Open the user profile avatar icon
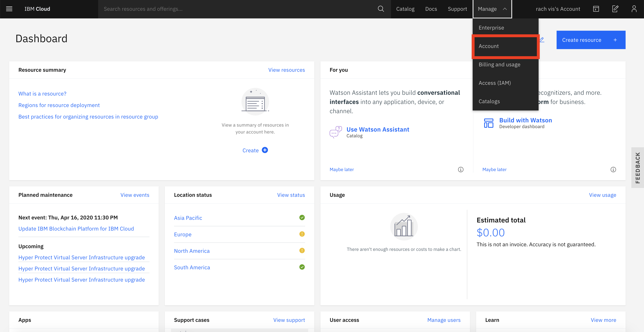644x332 pixels. pyautogui.click(x=634, y=9)
